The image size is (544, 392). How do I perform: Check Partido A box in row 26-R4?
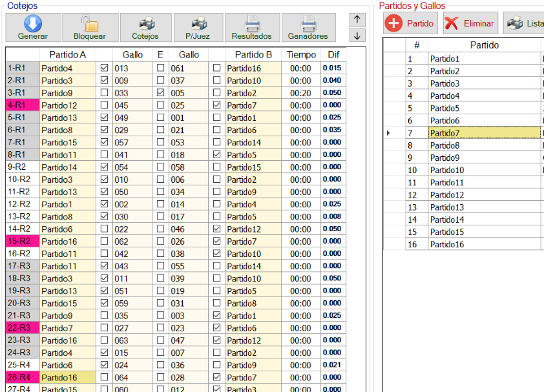pyautogui.click(x=104, y=377)
